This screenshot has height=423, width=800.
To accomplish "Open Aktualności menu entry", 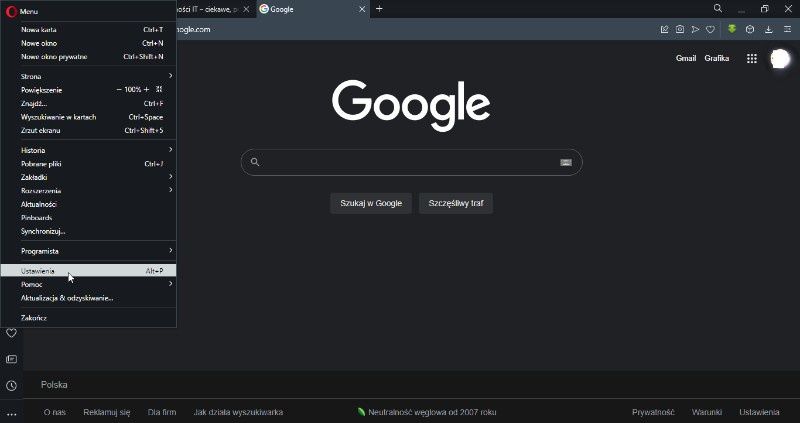I will (88, 204).
